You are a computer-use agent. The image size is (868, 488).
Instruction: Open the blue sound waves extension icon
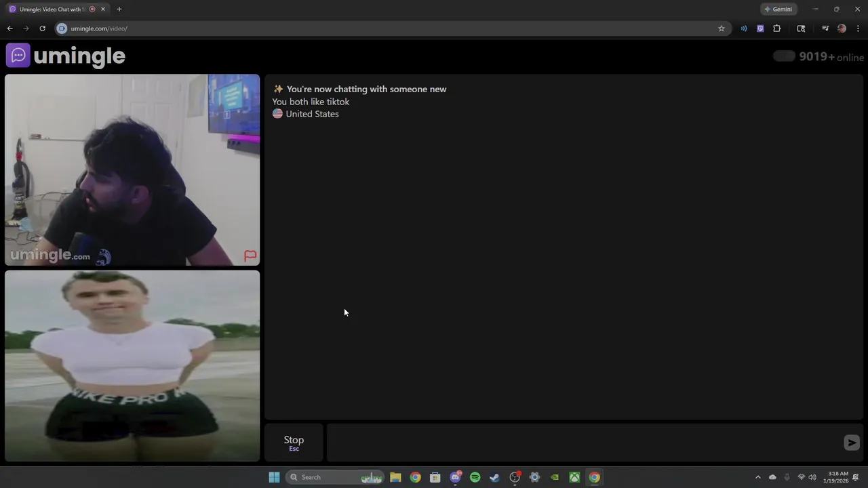(x=744, y=28)
